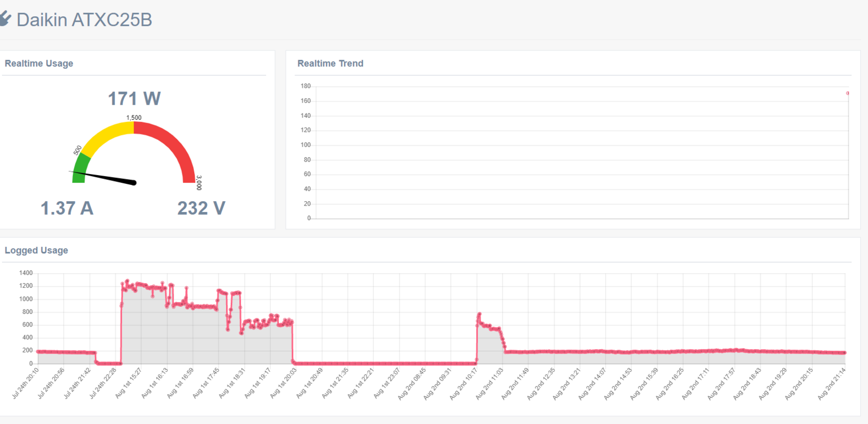The height and width of the screenshot is (424, 868).
Task: Click the Aug 2nd 10:17 time label
Action: coord(464,384)
